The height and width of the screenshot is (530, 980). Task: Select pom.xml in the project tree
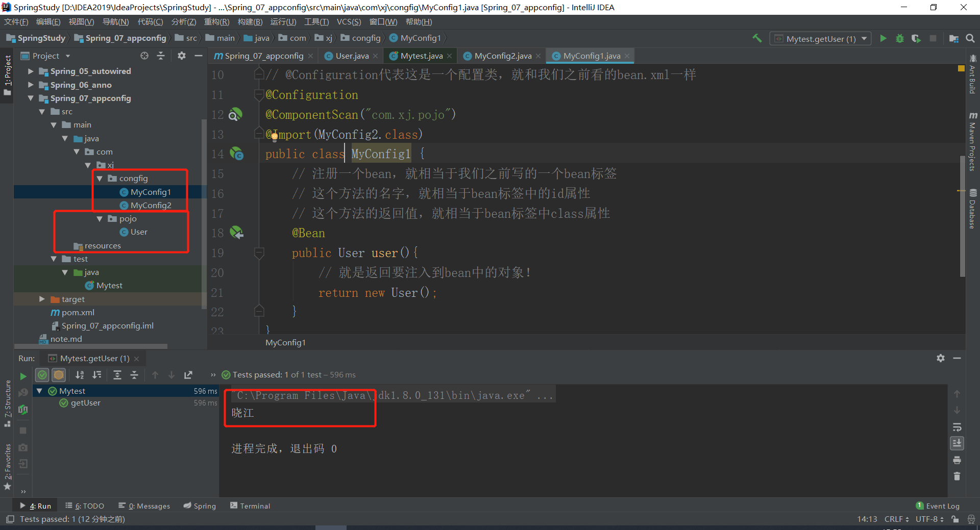click(x=78, y=313)
